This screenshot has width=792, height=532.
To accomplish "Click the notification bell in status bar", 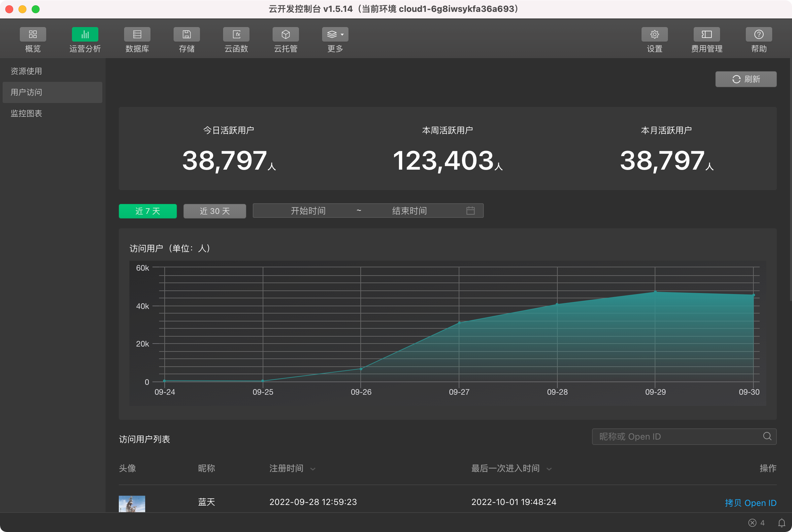I will pyautogui.click(x=781, y=522).
